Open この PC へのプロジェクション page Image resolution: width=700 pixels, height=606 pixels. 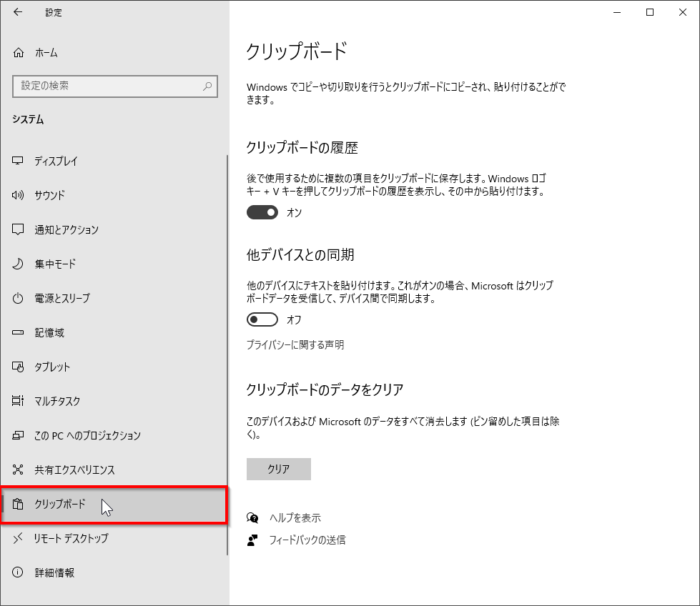pyautogui.click(x=114, y=435)
